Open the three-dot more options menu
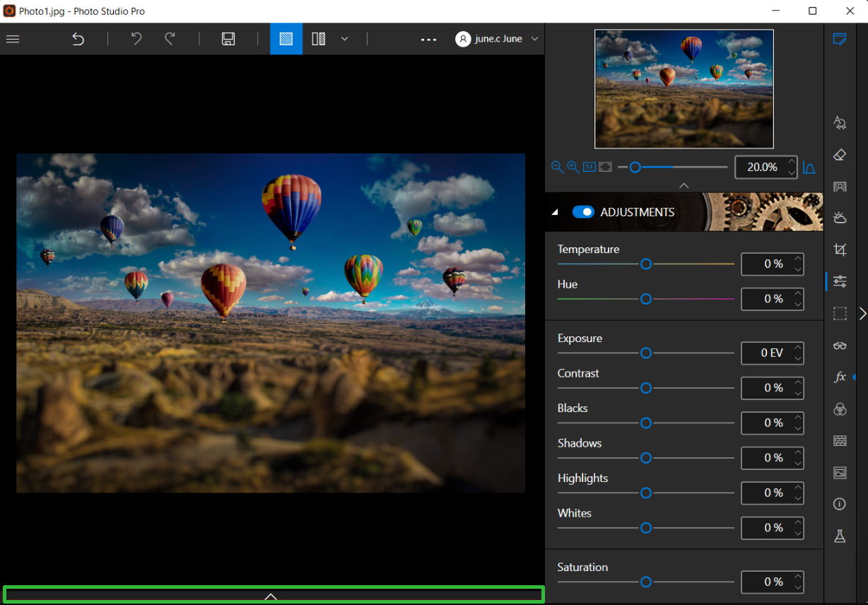Image resolution: width=868 pixels, height=605 pixels. click(428, 40)
